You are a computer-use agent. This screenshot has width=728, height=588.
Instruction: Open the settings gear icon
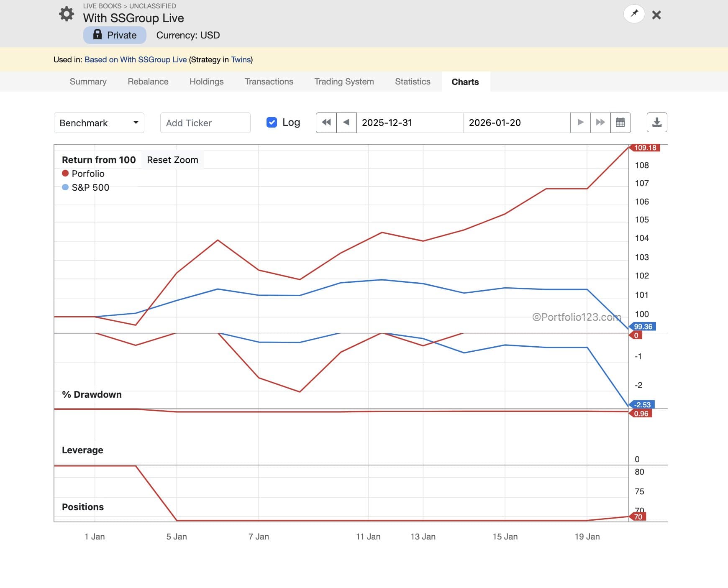(x=67, y=14)
